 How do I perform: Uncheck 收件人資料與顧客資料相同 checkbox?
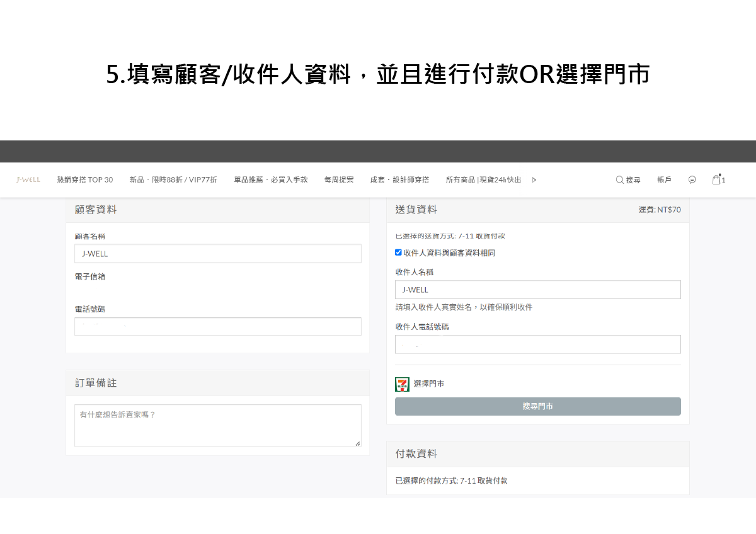pos(398,253)
